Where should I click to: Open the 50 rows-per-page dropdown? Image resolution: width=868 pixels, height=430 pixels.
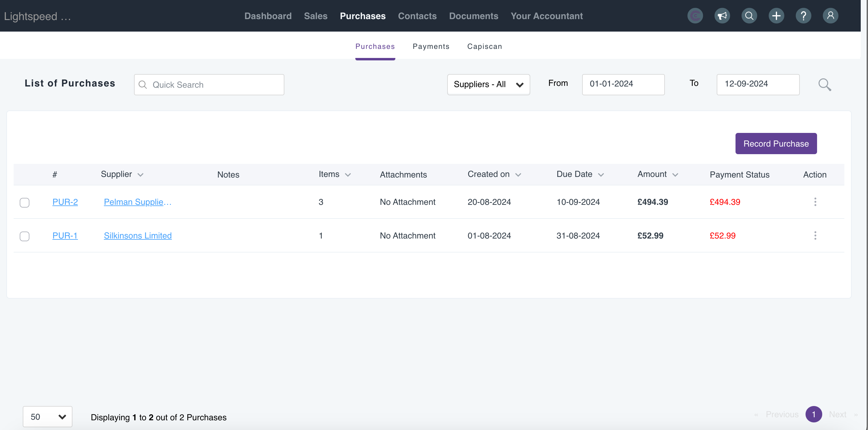point(48,417)
